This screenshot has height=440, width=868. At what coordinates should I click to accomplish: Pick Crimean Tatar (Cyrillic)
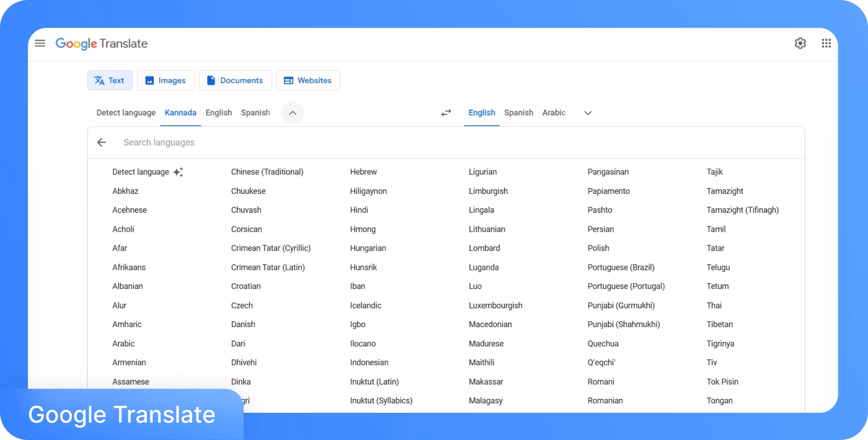(271, 248)
